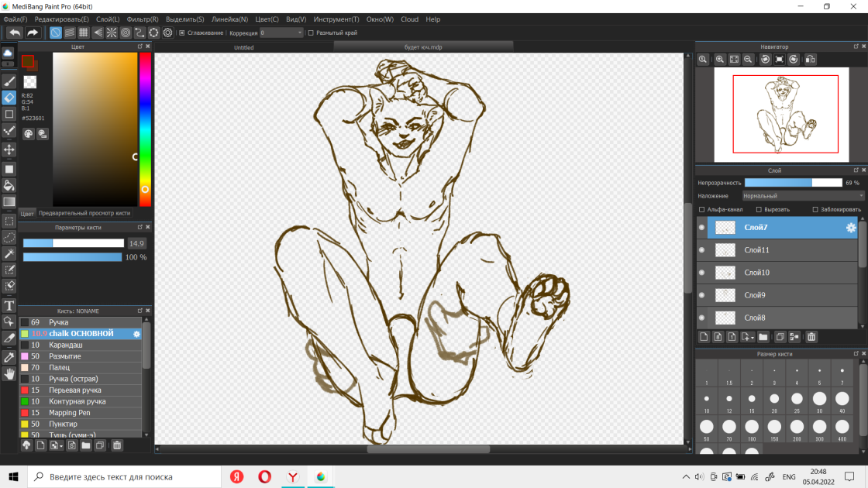Enable the Вырезать checkbox

(x=759, y=210)
